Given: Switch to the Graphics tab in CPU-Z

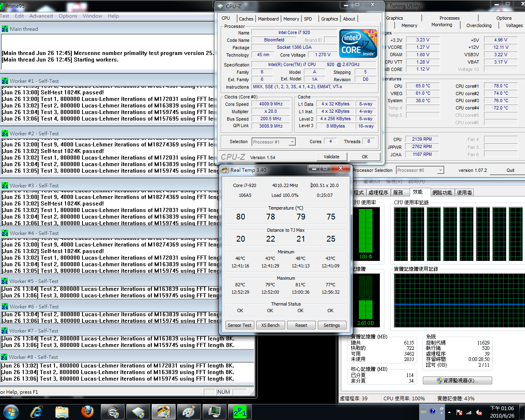Looking at the screenshot, I should coord(330,19).
